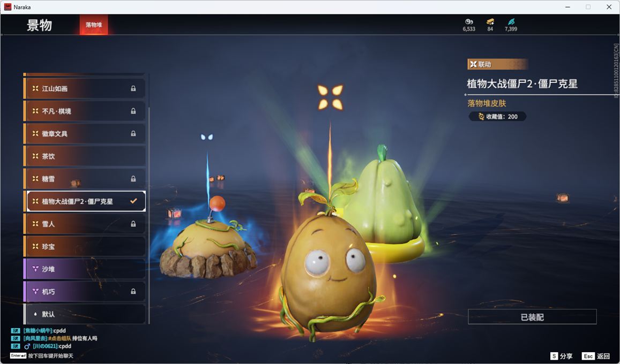This screenshot has height=364, width=620.
Task: Select the 机巧 skin entry
Action: [85, 291]
